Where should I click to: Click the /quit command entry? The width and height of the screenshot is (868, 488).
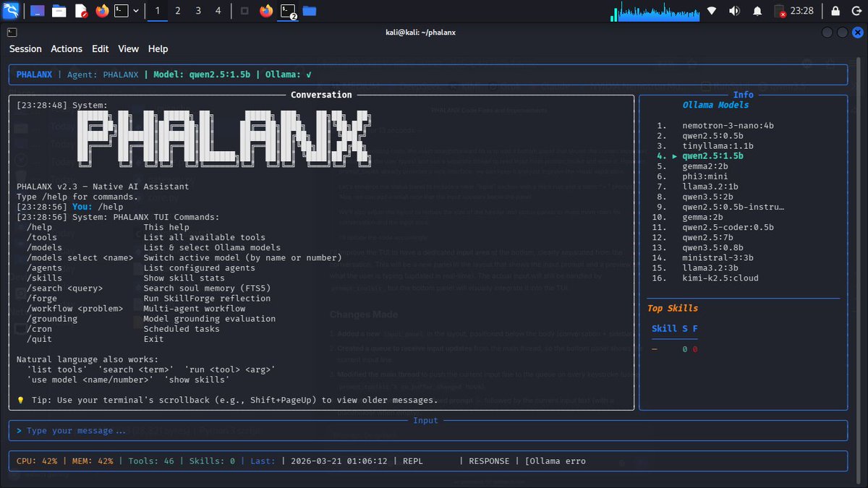39,338
